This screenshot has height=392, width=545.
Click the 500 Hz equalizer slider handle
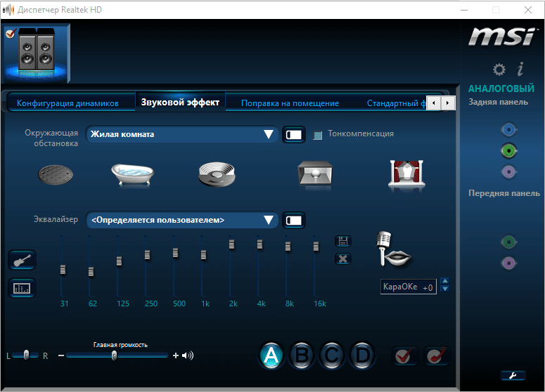(176, 253)
